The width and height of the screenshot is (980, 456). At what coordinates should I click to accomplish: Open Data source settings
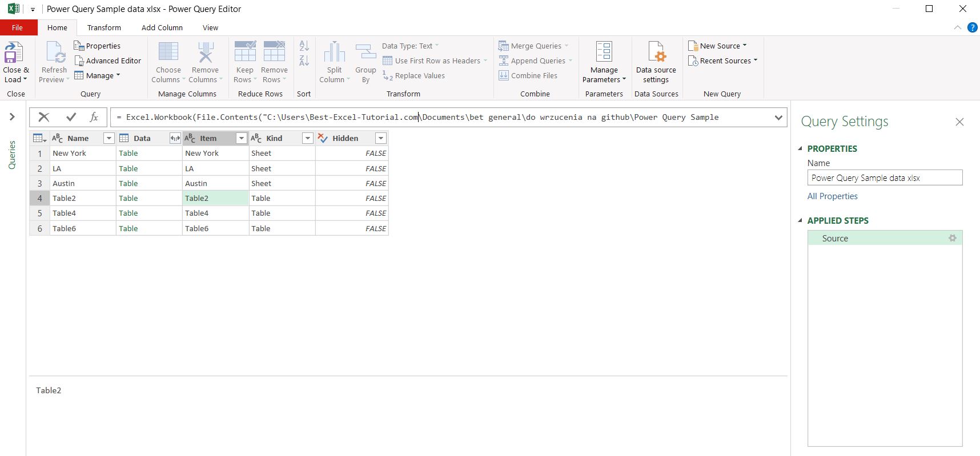pyautogui.click(x=656, y=62)
